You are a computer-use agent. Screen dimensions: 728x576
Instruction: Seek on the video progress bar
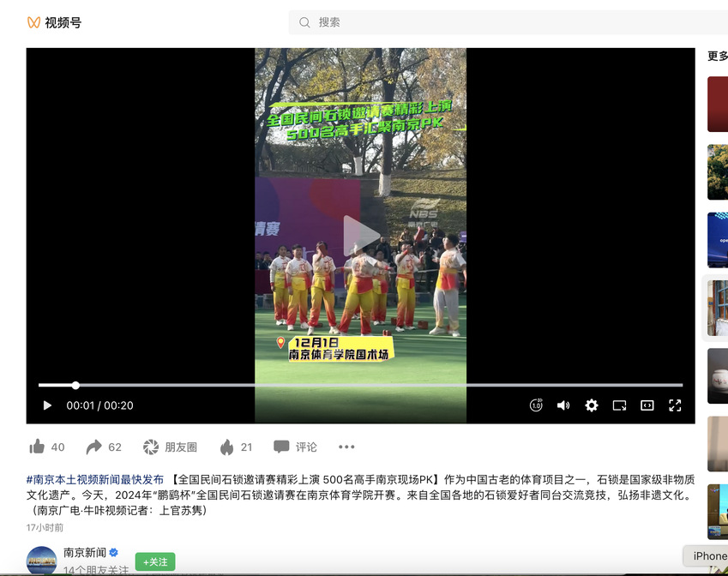pyautogui.click(x=360, y=385)
